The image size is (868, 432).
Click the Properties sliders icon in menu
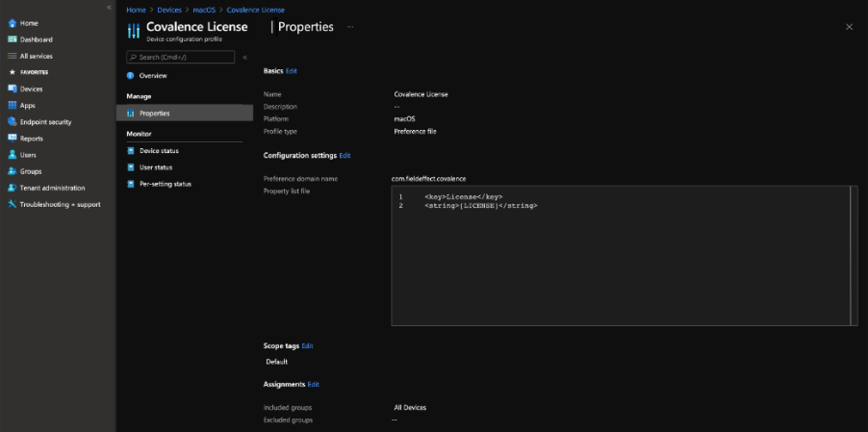[131, 114]
